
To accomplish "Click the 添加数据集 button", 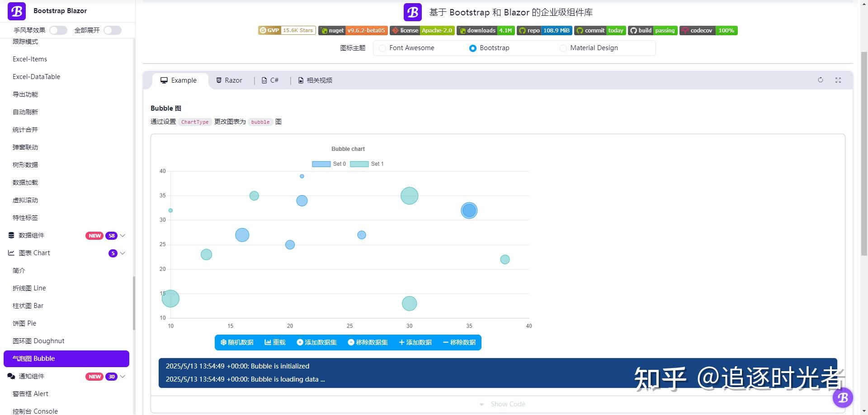I will coord(316,342).
